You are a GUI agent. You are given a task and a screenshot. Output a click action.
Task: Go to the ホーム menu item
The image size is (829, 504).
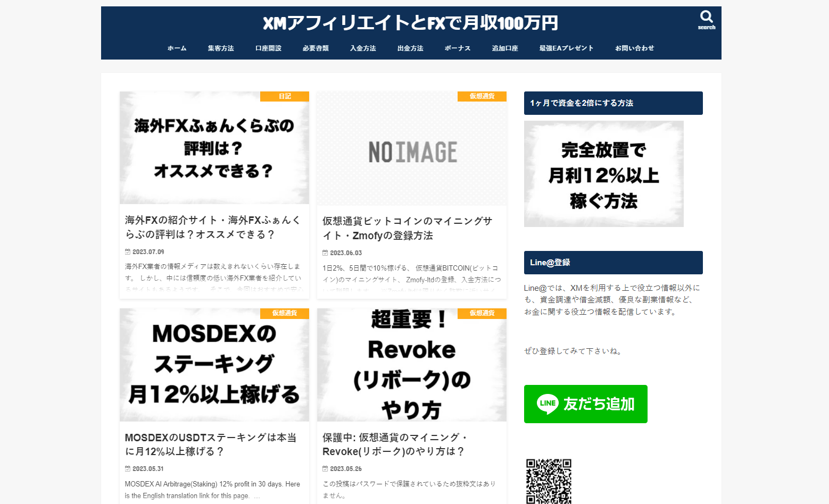coord(177,48)
